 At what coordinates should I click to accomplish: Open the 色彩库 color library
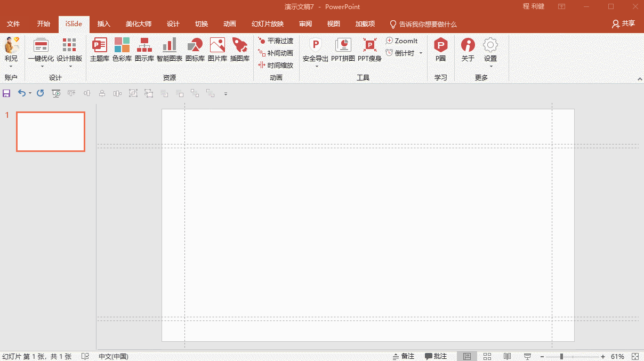click(x=122, y=50)
